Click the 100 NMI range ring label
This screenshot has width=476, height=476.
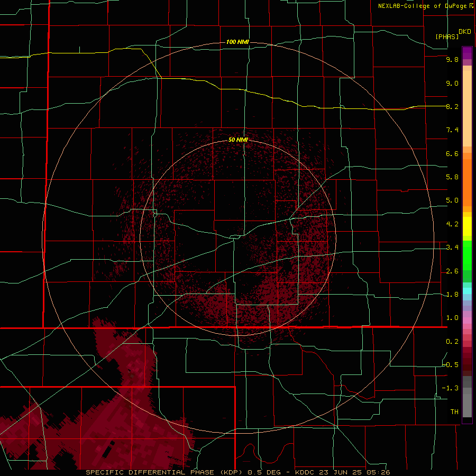(x=237, y=42)
